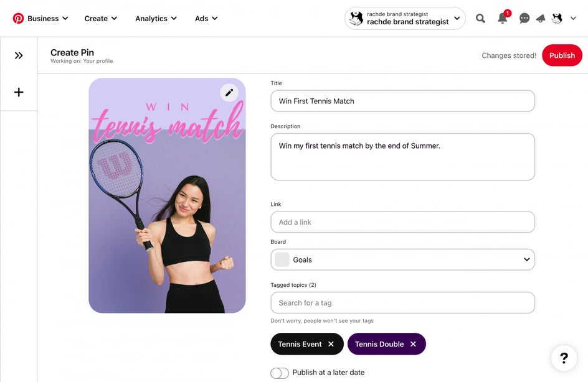Open the notifications bell
Screen dimensions: 588x382
502,19
